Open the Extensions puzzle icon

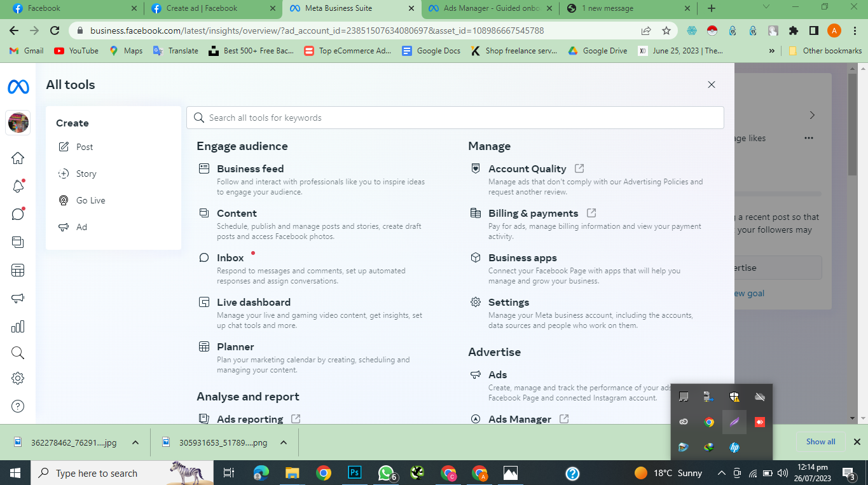point(793,31)
